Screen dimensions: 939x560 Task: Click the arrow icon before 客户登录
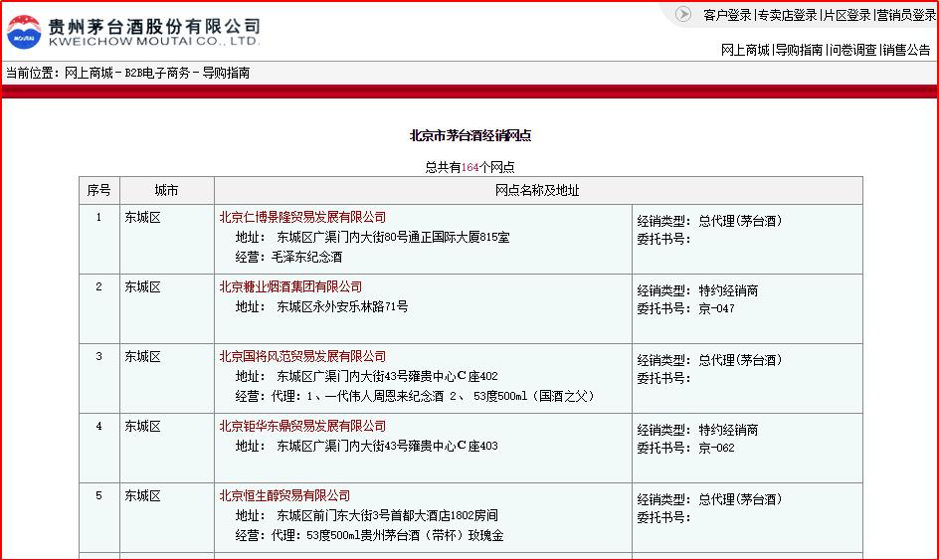click(x=683, y=14)
